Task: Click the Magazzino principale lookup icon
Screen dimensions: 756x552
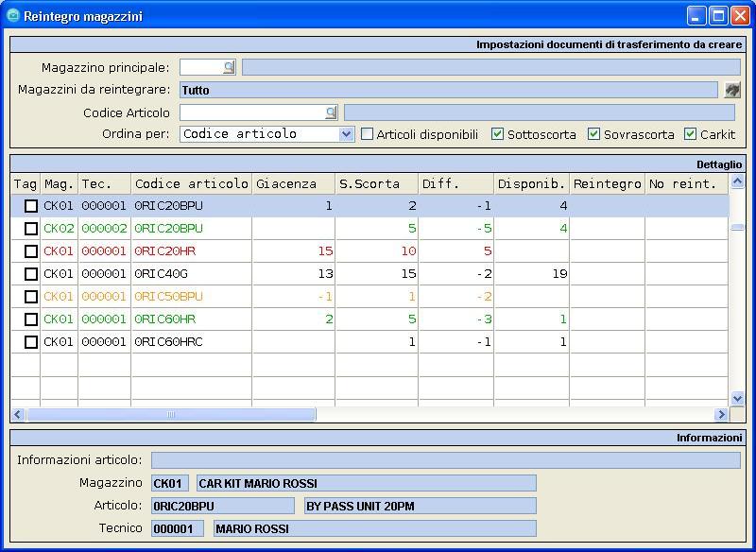Action: pos(229,67)
